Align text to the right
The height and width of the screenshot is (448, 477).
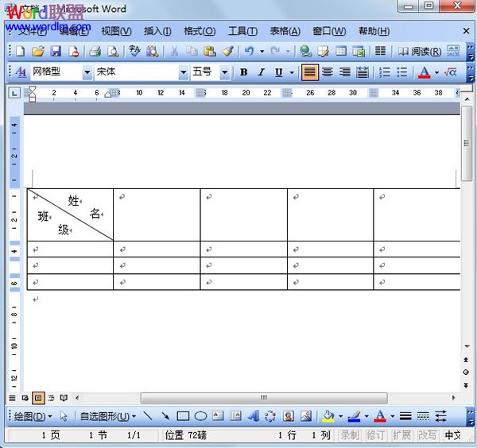[x=345, y=72]
